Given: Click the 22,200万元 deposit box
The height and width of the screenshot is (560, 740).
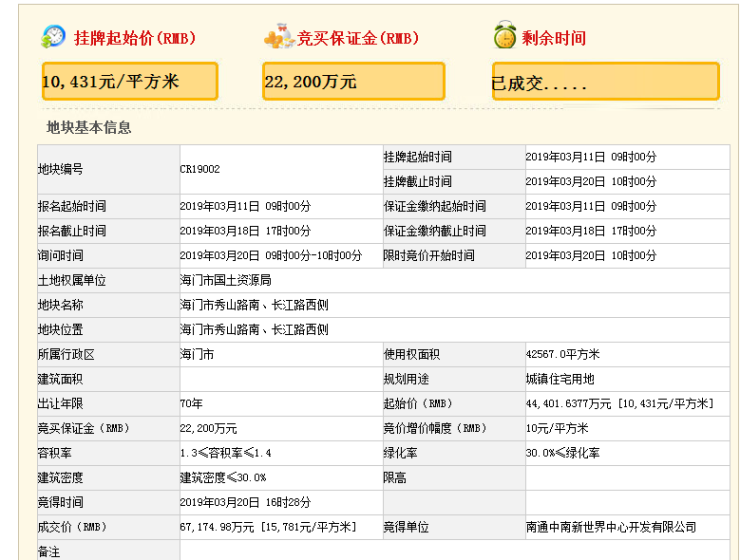Looking at the screenshot, I should [x=353, y=81].
